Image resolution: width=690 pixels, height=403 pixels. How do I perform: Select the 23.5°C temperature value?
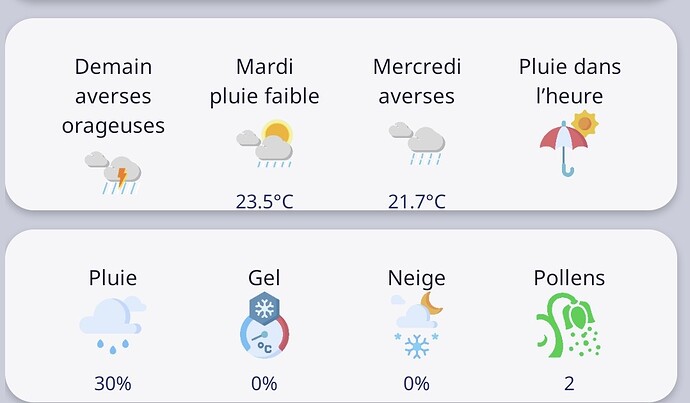264,202
